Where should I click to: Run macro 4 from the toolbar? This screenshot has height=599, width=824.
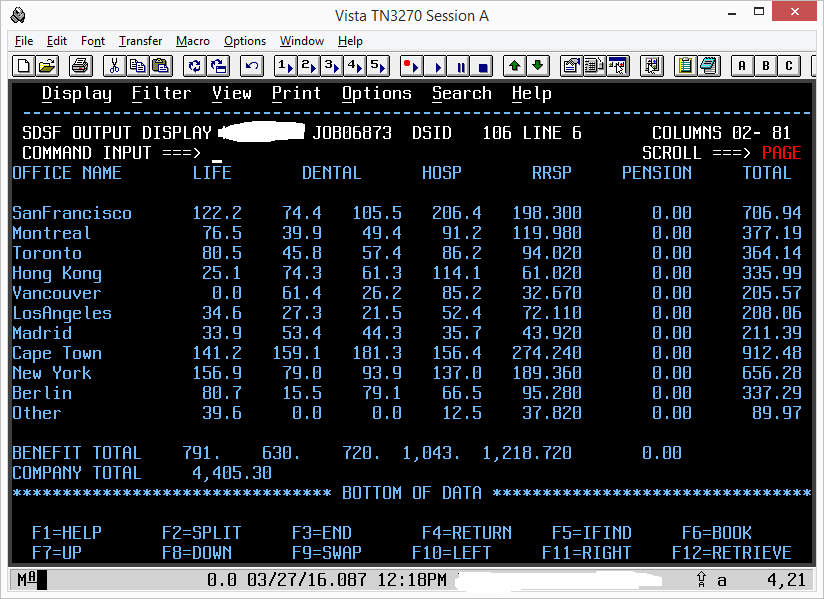pyautogui.click(x=355, y=66)
